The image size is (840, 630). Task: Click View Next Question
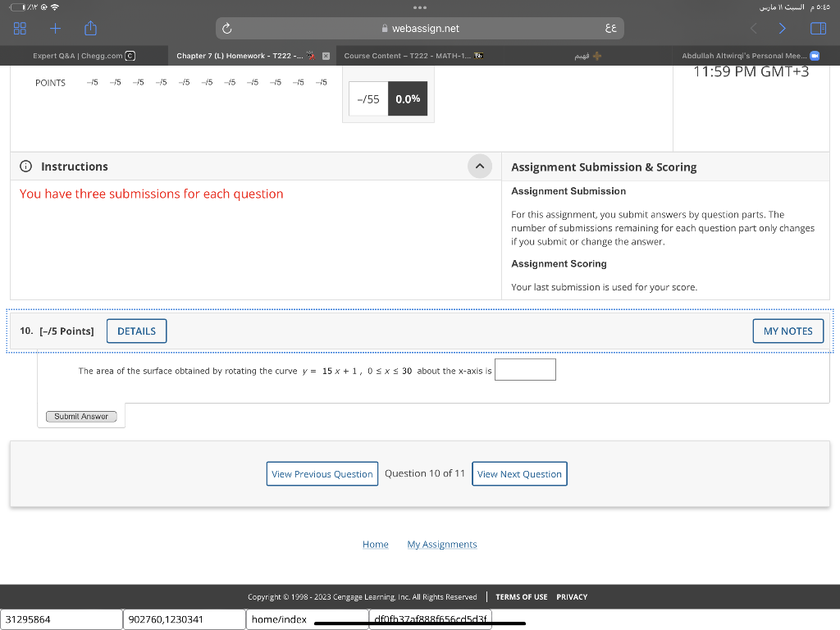[x=519, y=473]
